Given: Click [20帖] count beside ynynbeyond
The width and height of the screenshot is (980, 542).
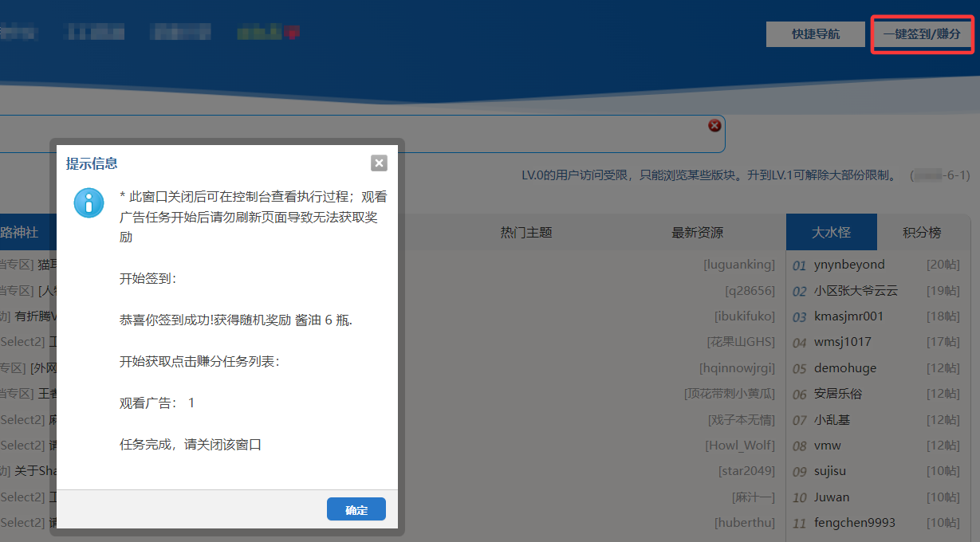Looking at the screenshot, I should click(x=943, y=265).
